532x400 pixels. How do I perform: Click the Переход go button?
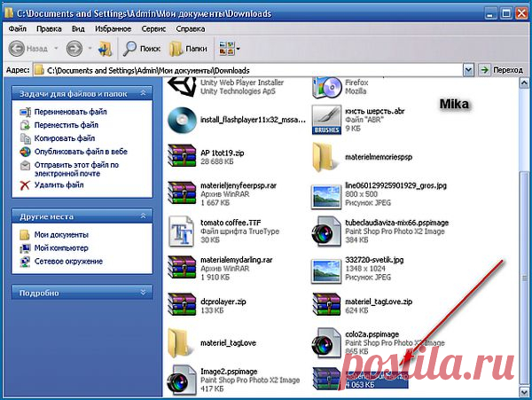click(x=502, y=69)
